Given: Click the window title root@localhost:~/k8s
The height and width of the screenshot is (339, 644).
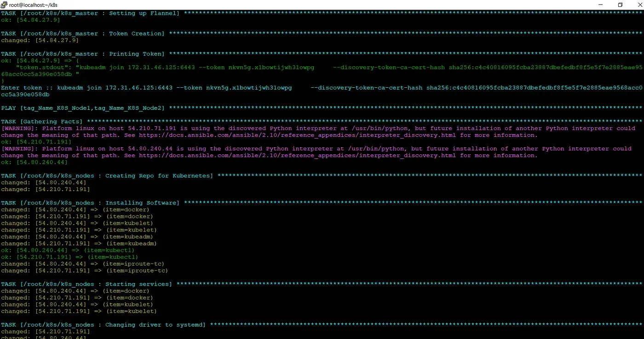Looking at the screenshot, I should [33, 5].
